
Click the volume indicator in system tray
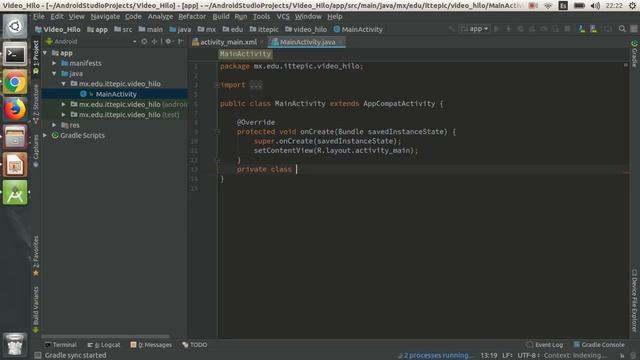click(596, 5)
